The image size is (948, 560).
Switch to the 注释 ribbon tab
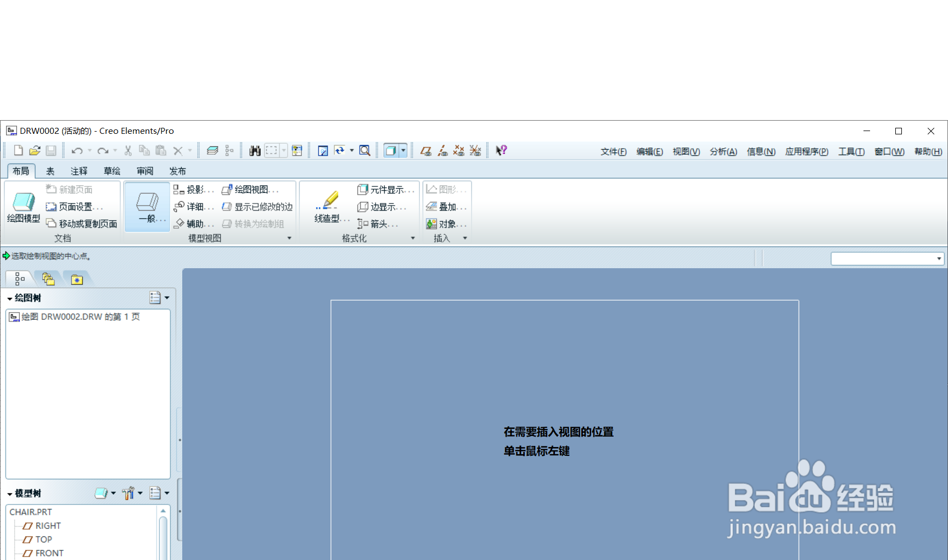pyautogui.click(x=78, y=171)
